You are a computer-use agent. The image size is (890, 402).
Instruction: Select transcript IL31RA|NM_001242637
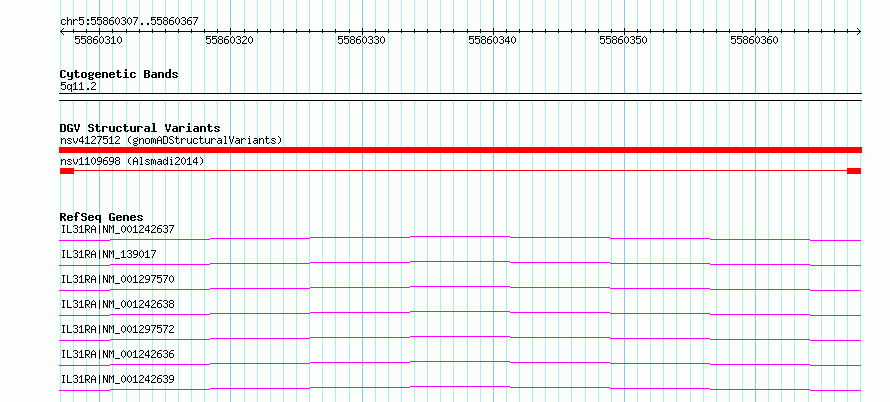tap(117, 229)
